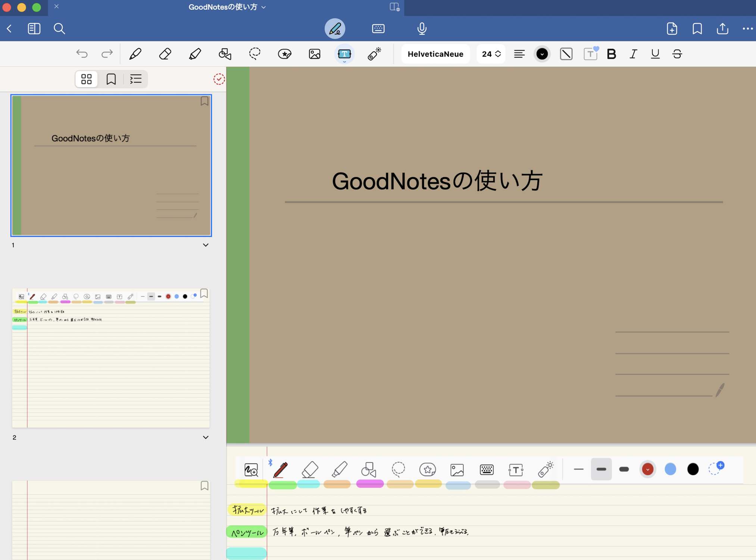756x560 pixels.
Task: Close the GoodNotes document tab
Action: point(56,6)
